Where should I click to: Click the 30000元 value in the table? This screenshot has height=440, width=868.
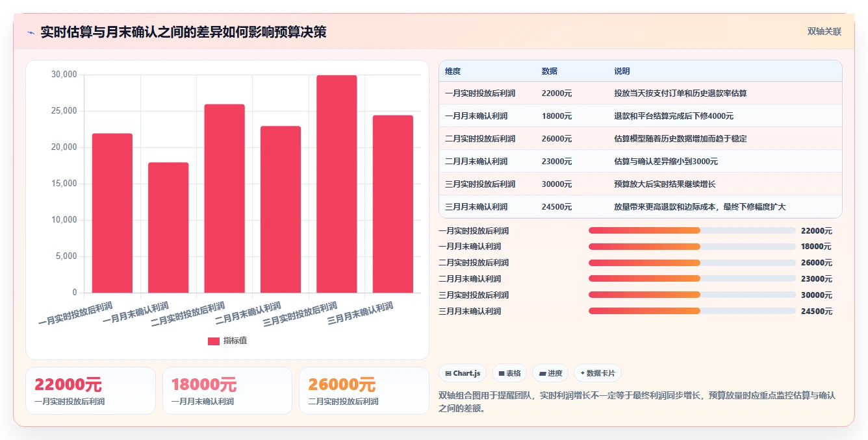pyautogui.click(x=557, y=184)
